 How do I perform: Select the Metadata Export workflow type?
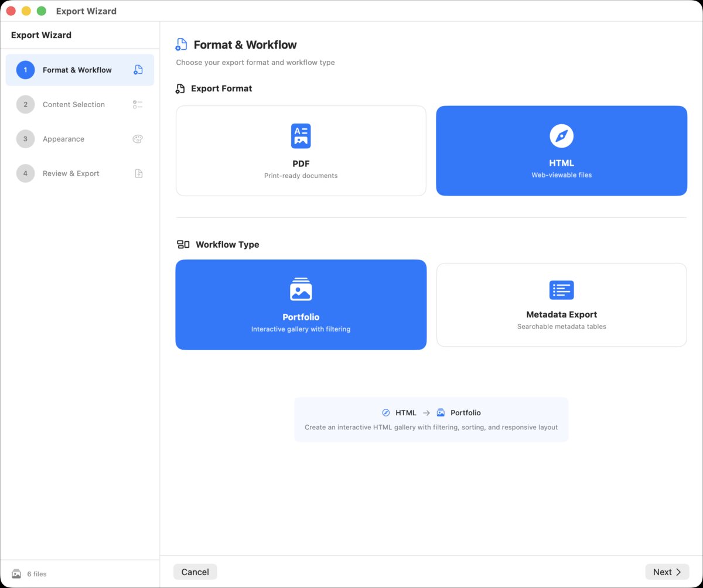561,305
